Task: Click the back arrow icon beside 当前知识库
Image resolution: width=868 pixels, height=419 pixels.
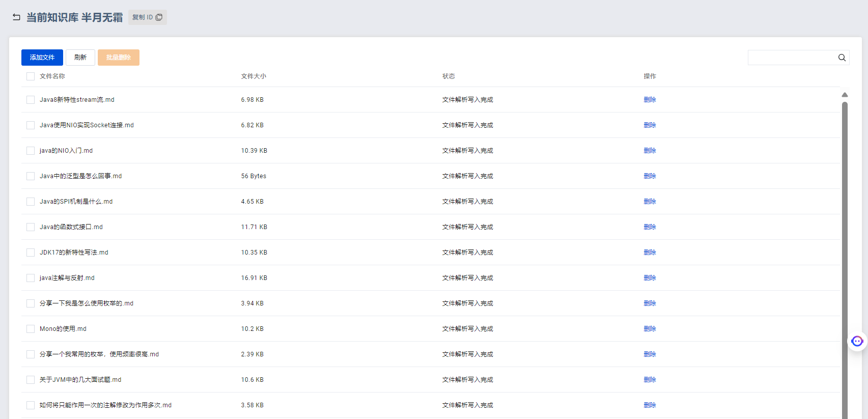Action: [x=16, y=17]
